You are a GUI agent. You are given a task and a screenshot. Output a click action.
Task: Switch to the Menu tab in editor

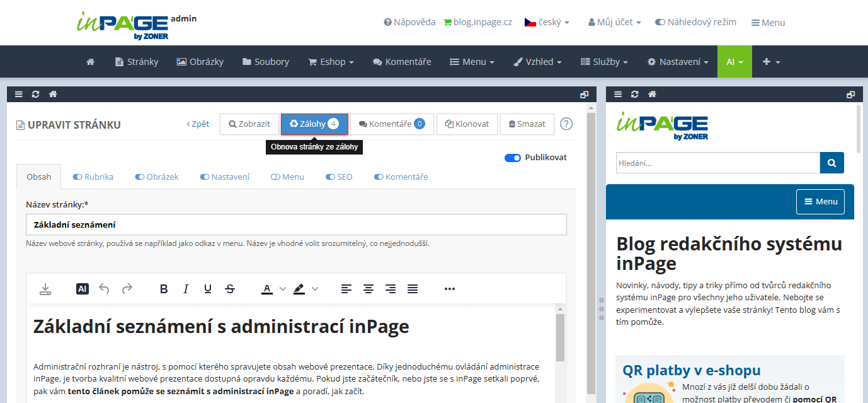(287, 177)
